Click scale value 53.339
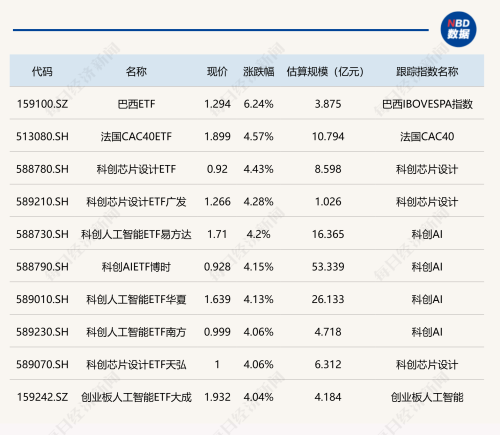The width and height of the screenshot is (500, 435). click(328, 267)
